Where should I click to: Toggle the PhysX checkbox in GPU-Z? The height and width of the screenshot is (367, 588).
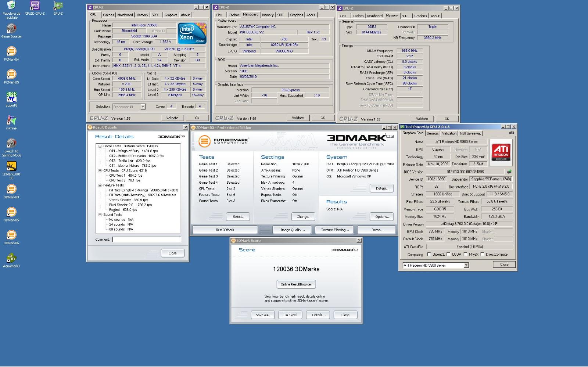pos(465,254)
